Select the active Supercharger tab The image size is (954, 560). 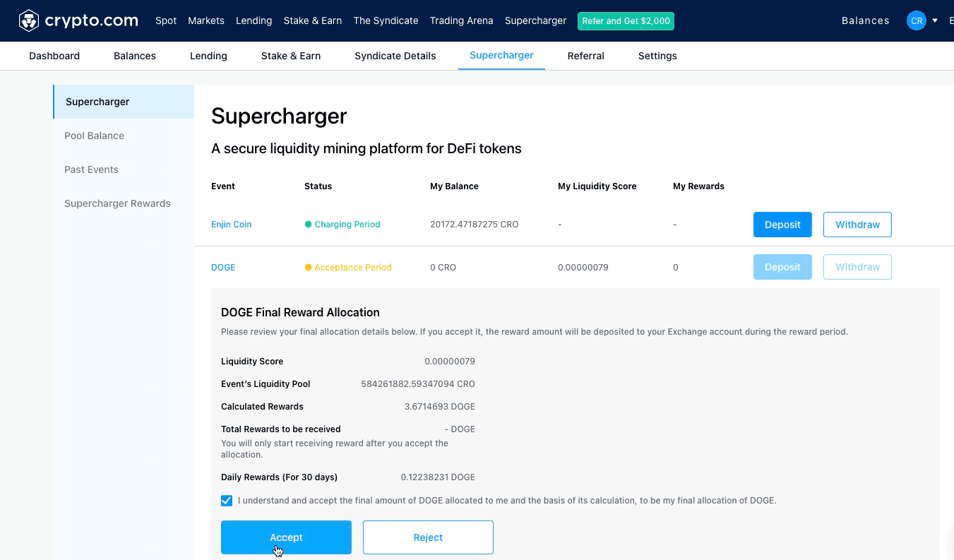[501, 55]
